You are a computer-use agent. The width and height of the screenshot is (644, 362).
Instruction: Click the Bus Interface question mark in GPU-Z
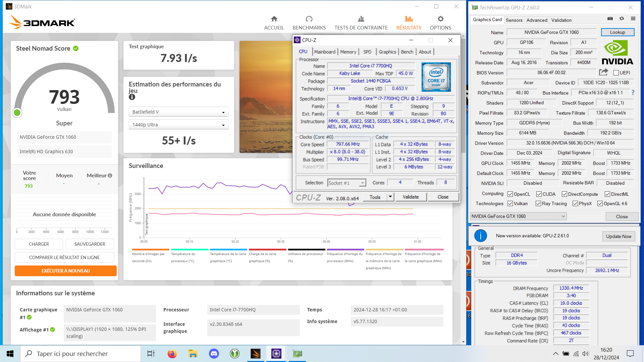[633, 92]
